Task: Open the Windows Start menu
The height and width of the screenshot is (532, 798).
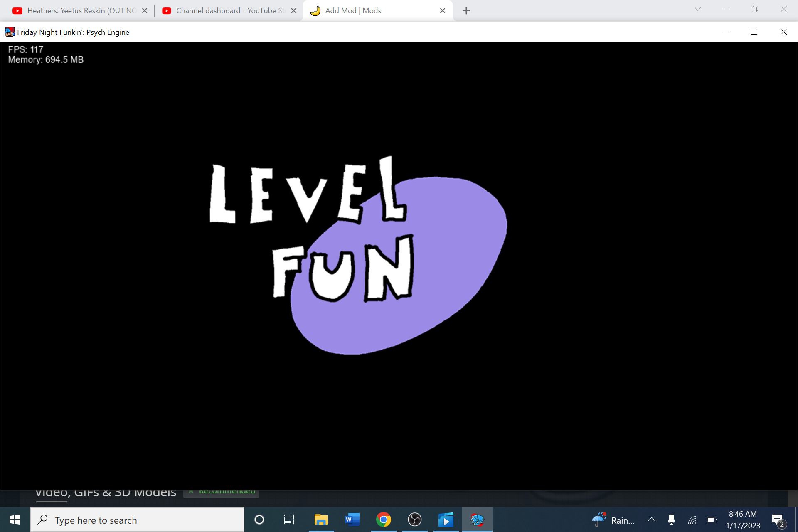Action: [15, 520]
